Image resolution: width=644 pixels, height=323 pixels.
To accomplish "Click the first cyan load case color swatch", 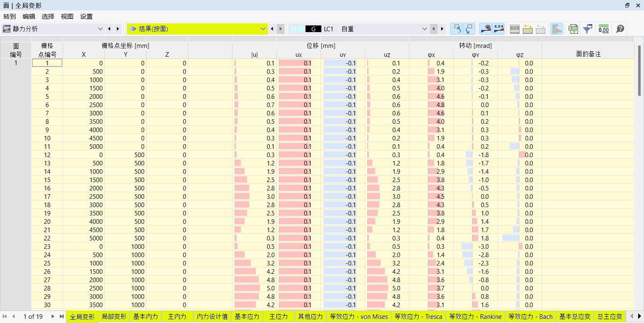I will (293, 29).
